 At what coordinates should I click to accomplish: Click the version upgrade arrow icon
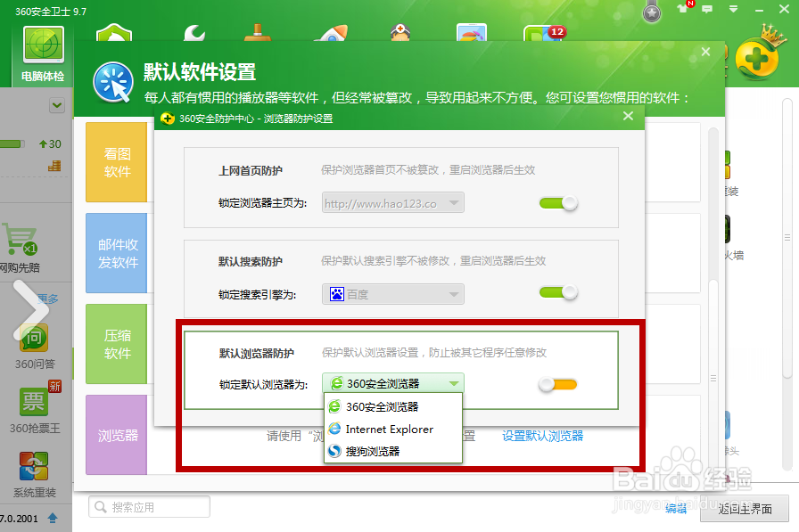53,519
